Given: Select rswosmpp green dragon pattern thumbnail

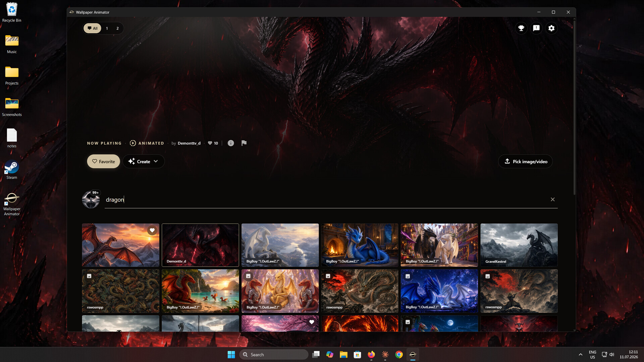Looking at the screenshot, I should pos(121,291).
